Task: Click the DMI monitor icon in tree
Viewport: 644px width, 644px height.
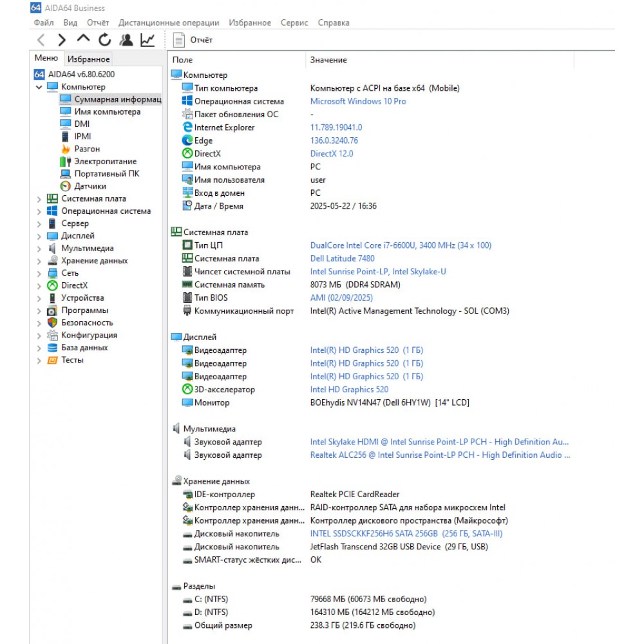Action: tap(65, 124)
